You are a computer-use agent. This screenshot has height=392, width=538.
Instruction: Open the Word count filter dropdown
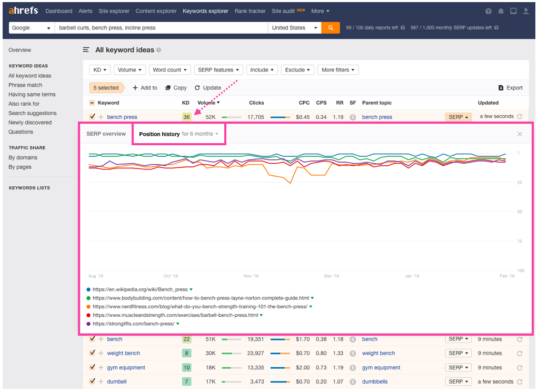pyautogui.click(x=170, y=70)
